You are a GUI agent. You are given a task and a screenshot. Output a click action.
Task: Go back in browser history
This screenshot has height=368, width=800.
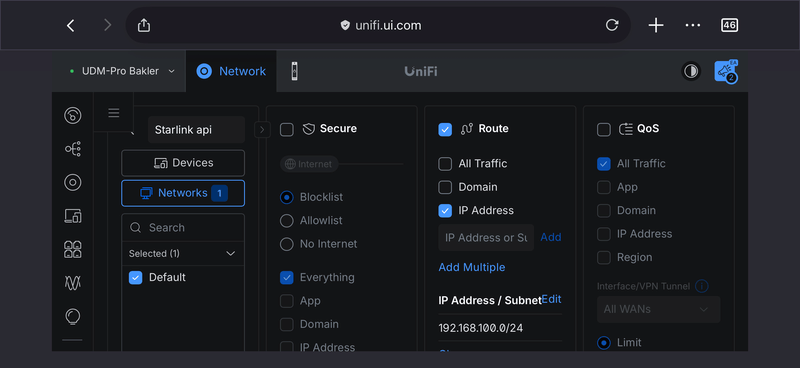[71, 26]
